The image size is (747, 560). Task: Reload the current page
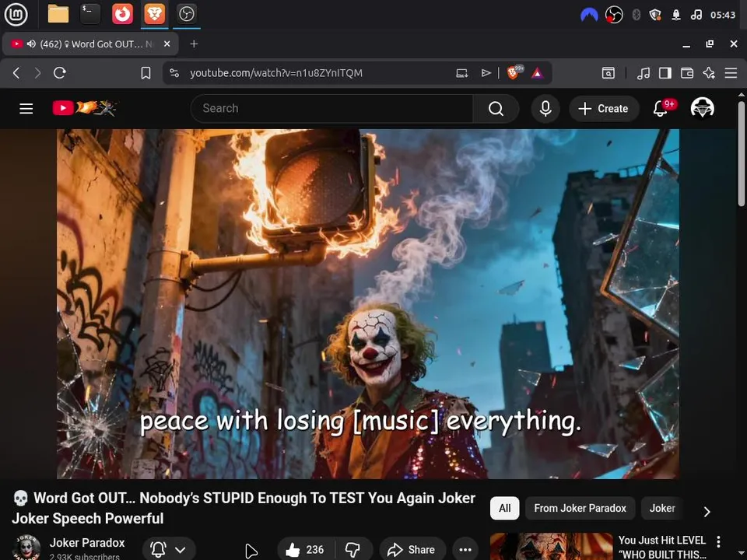pyautogui.click(x=60, y=73)
